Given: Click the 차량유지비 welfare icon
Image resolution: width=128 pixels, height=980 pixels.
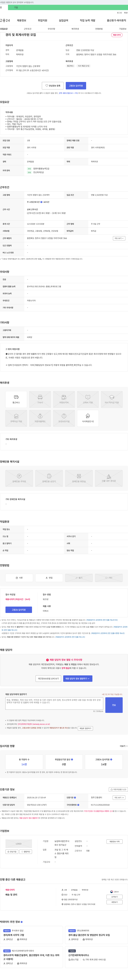Looking at the screenshot, I should pos(64,399).
